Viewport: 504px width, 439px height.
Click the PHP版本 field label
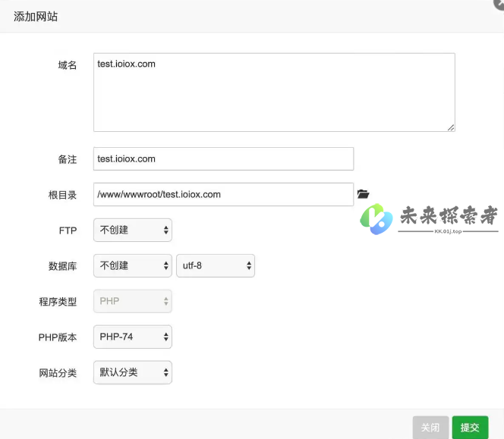click(58, 337)
